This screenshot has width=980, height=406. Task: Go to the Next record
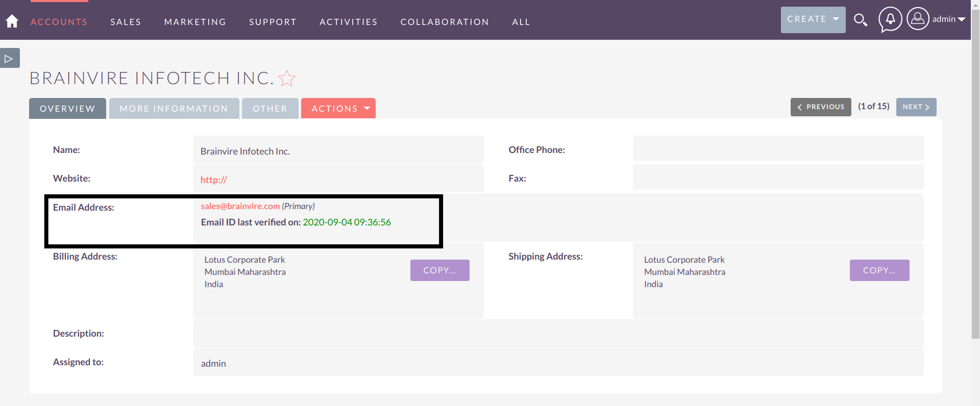coord(916,107)
